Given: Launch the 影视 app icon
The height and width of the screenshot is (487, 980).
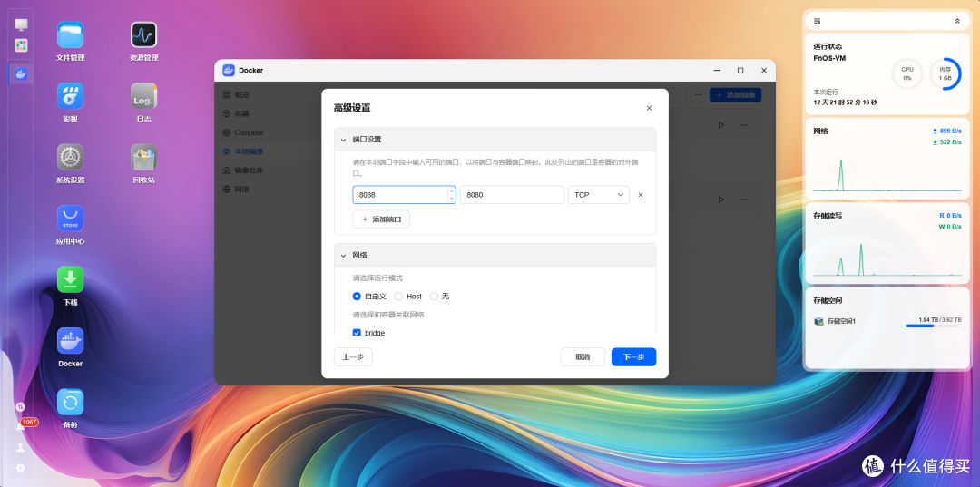Looking at the screenshot, I should tap(70, 96).
